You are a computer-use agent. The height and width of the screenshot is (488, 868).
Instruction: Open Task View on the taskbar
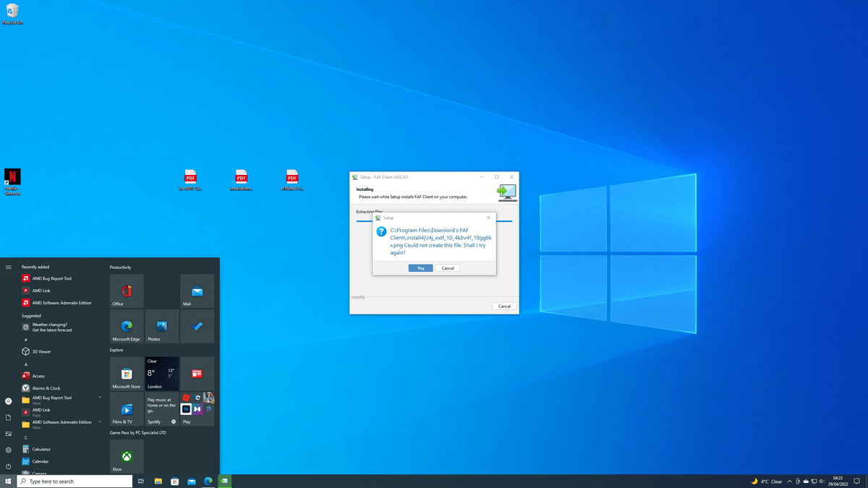point(141,481)
